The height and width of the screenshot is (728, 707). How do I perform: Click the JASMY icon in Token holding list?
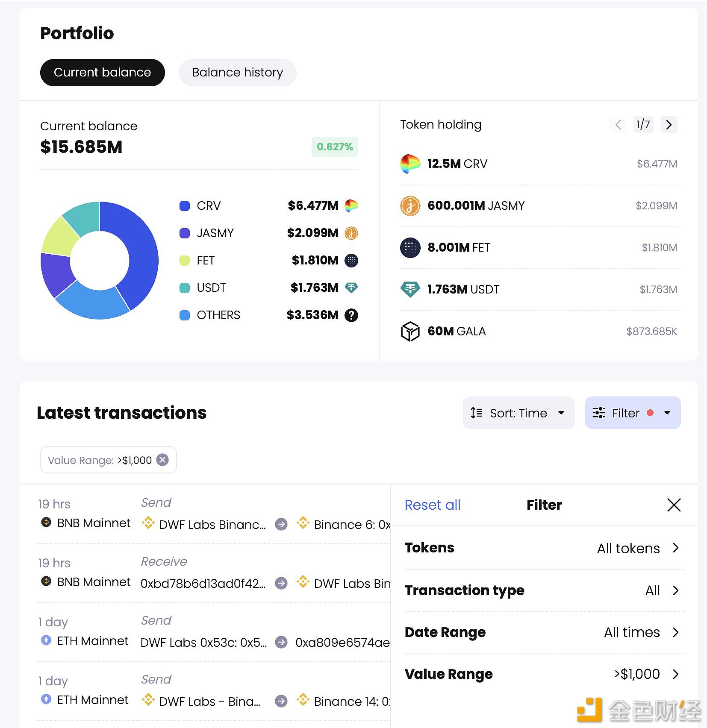pyautogui.click(x=410, y=205)
